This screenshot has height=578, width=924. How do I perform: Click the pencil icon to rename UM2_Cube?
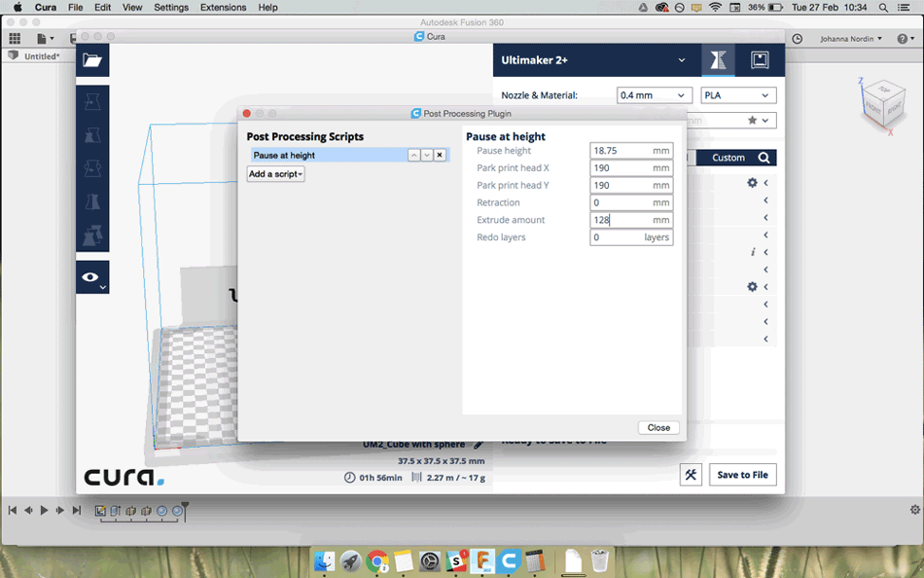[x=479, y=444]
